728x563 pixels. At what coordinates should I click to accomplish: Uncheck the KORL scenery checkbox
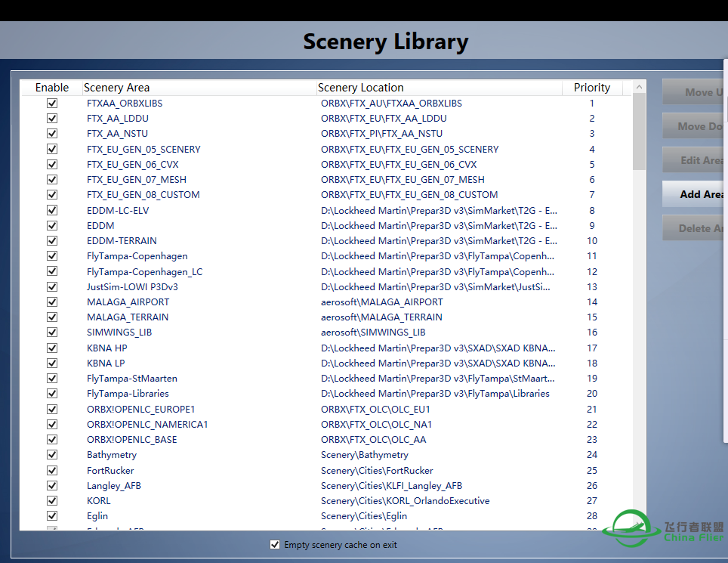tap(52, 500)
